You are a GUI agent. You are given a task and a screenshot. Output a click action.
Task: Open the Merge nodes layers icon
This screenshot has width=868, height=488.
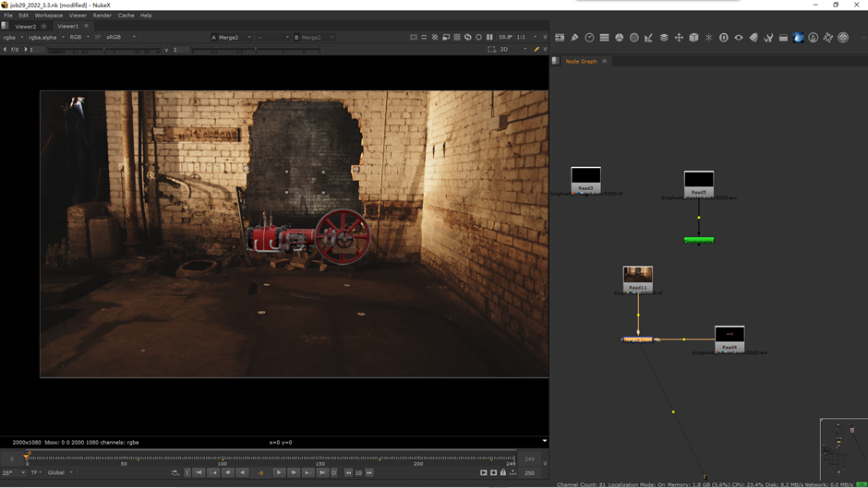(664, 38)
